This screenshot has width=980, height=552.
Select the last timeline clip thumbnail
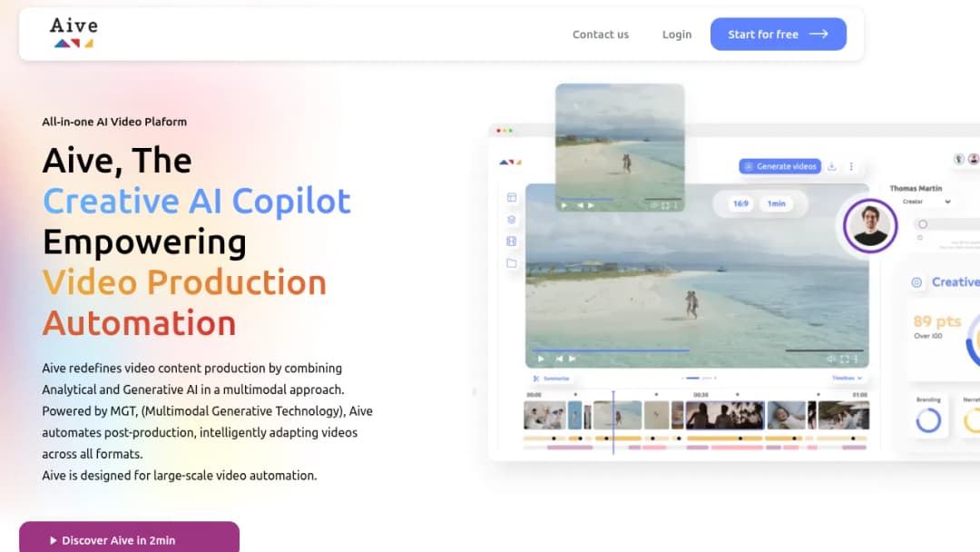click(843, 415)
